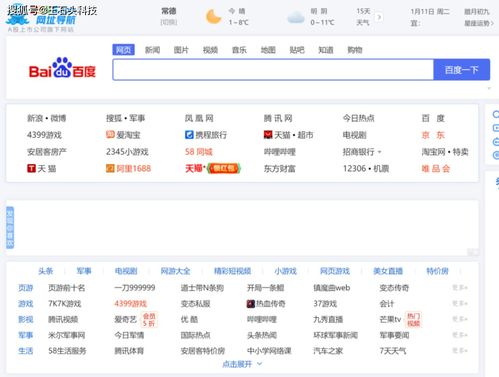This screenshot has height=377, width=499.
Task: Open the red 4399游戏 link in 游戏 row
Action: (131, 304)
